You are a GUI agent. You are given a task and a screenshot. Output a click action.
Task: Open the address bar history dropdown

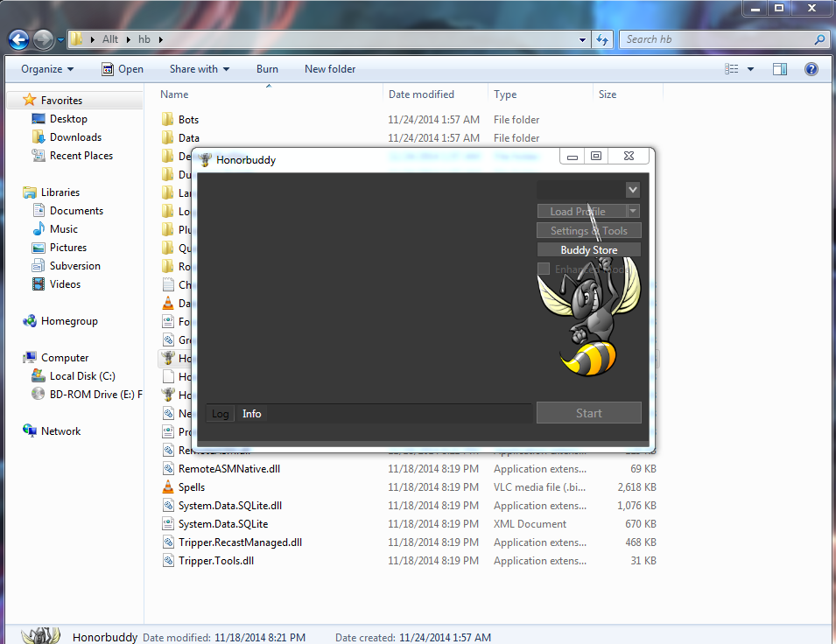[x=582, y=39]
